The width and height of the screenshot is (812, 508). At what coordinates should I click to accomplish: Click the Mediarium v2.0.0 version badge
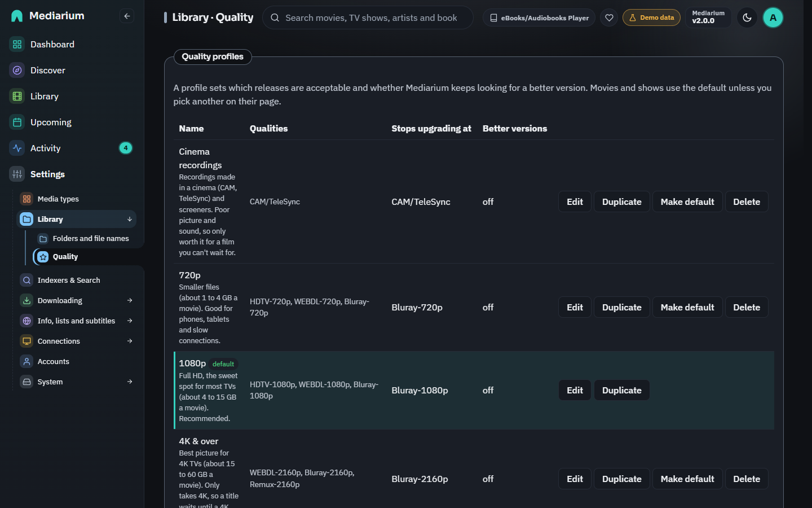(x=708, y=17)
